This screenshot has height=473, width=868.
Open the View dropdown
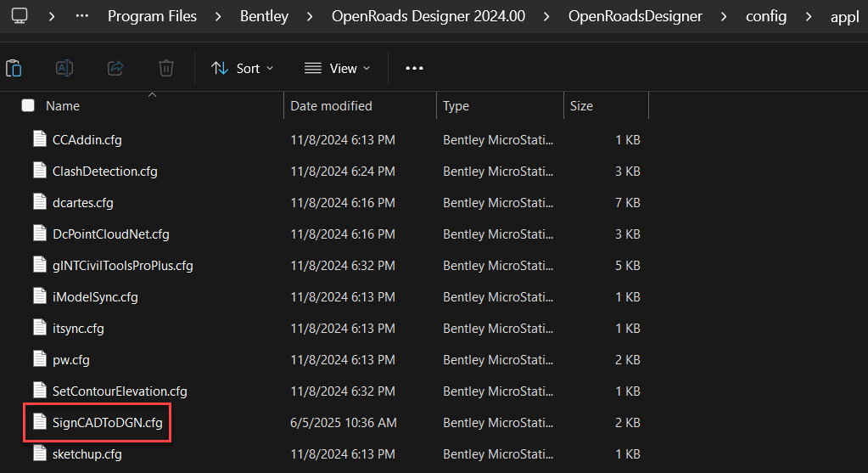tap(337, 68)
